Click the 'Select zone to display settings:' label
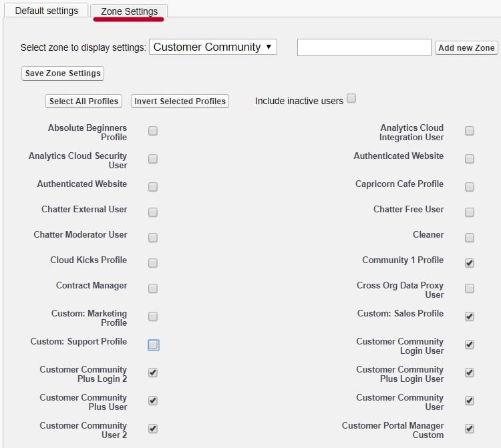Screen dimensions: 501x448 pyautogui.click(x=83, y=47)
